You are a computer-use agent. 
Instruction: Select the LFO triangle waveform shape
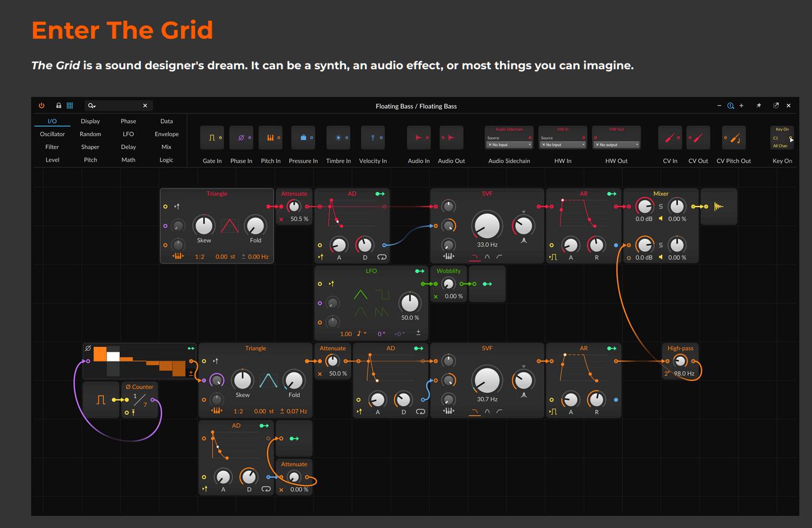[360, 295]
